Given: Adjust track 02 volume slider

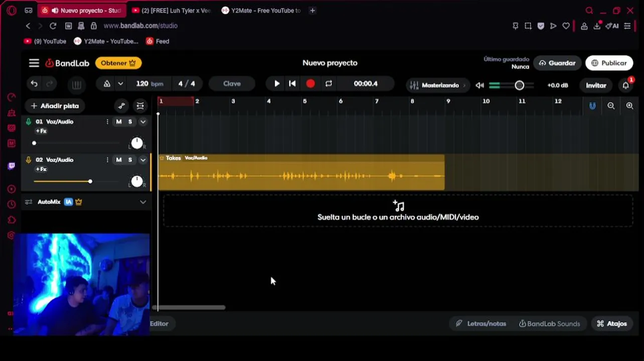Looking at the screenshot, I should (90, 181).
